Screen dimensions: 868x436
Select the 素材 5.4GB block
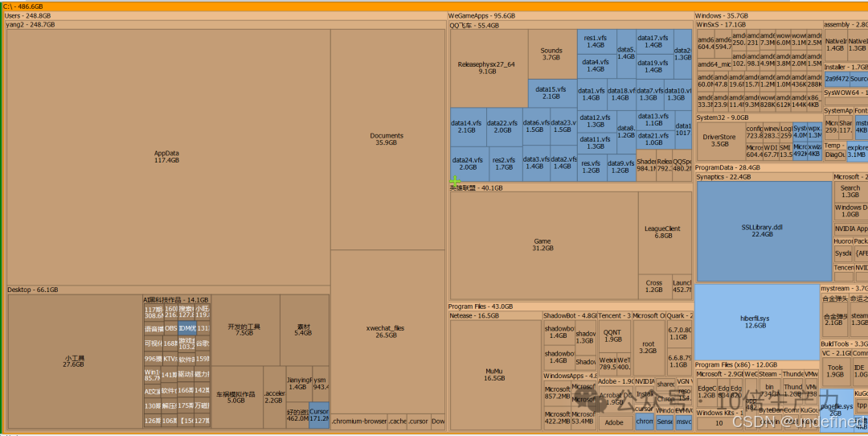[304, 330]
